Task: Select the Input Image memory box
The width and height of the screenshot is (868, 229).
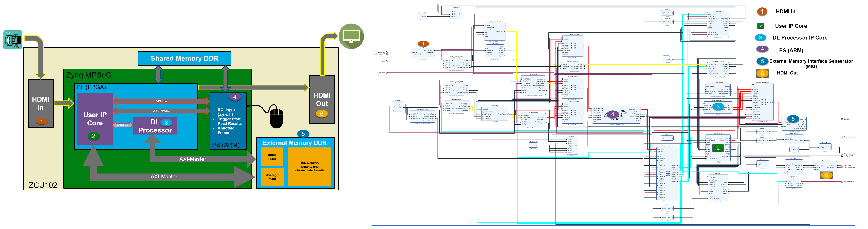Action: pos(272,157)
